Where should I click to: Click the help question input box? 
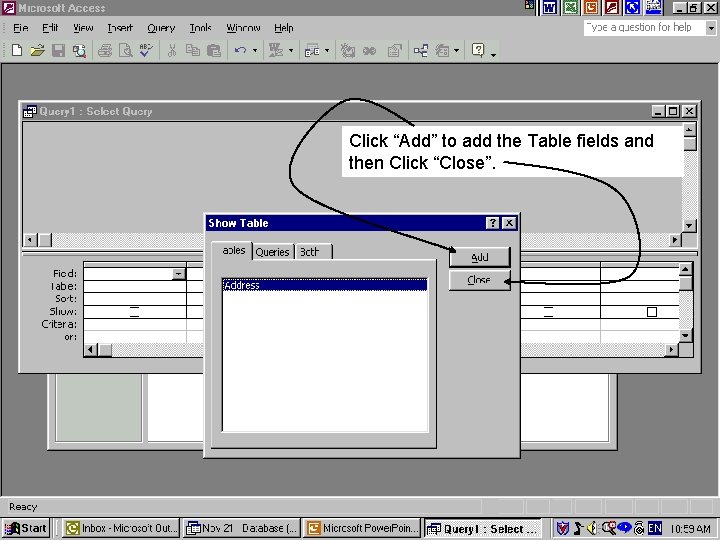644,28
